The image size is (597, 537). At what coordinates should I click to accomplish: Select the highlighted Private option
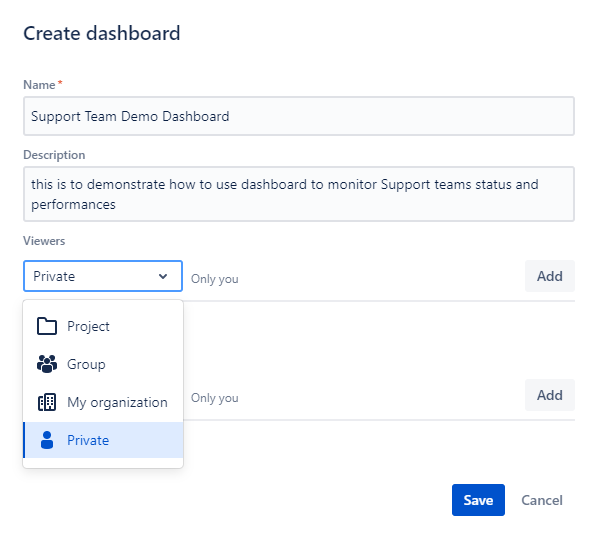click(103, 440)
